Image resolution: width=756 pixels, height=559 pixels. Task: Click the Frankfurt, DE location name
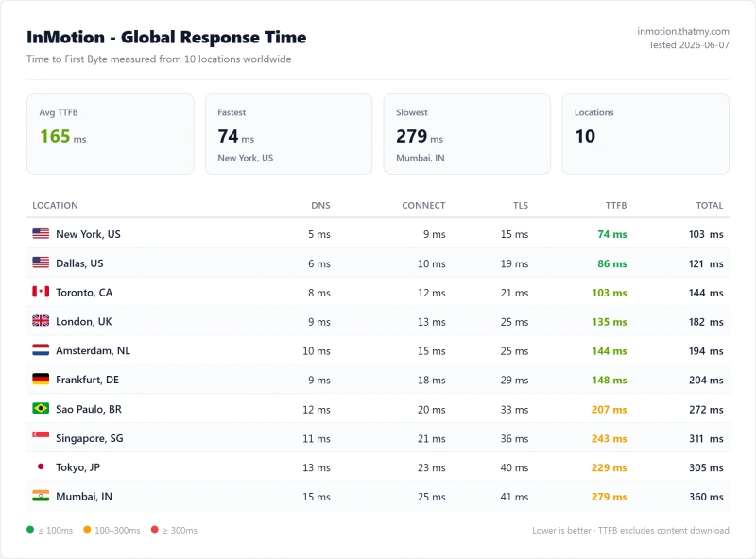click(x=87, y=380)
